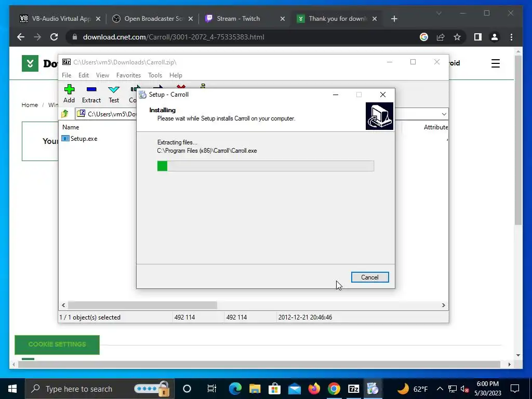Click the 7z icon in the 7-Zip title bar
The width and height of the screenshot is (532, 399).
(66, 62)
